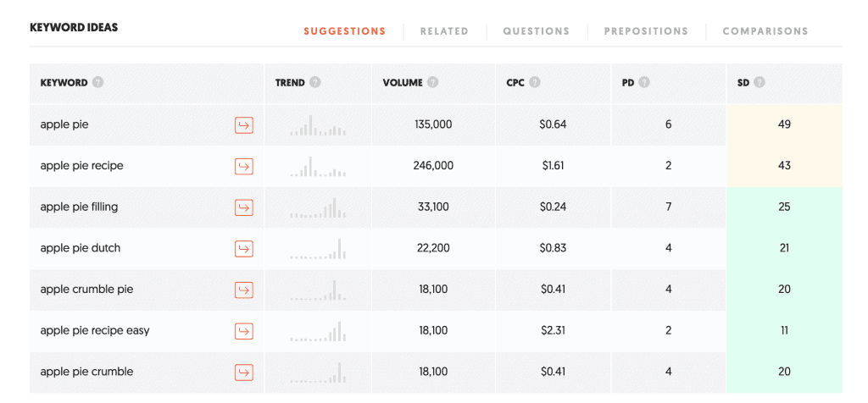
Task: Select the keyword 'apple pie dutch'
Action: [80, 248]
